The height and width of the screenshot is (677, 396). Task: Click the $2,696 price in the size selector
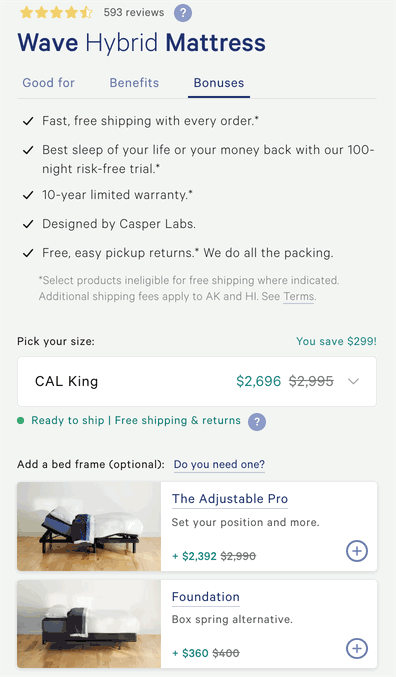point(259,381)
